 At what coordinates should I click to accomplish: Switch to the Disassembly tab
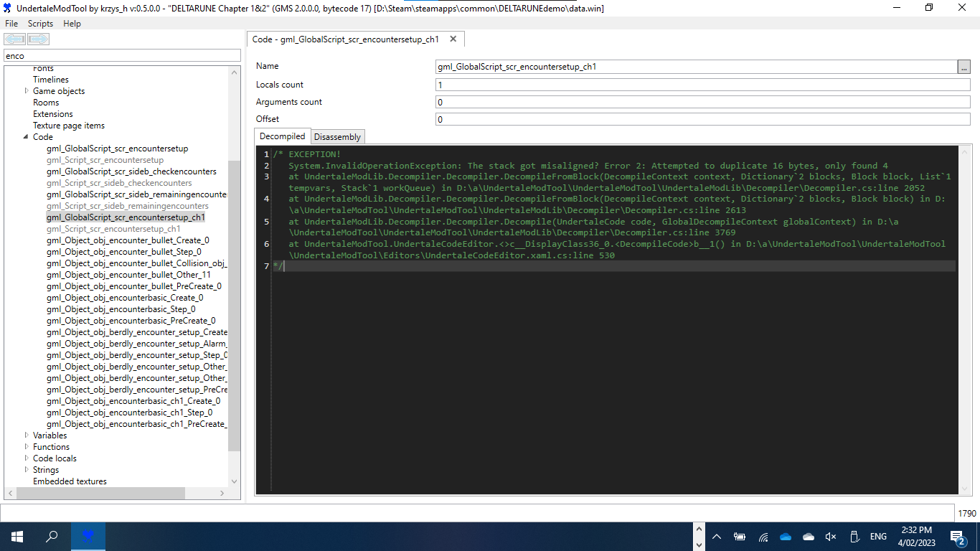(x=337, y=136)
